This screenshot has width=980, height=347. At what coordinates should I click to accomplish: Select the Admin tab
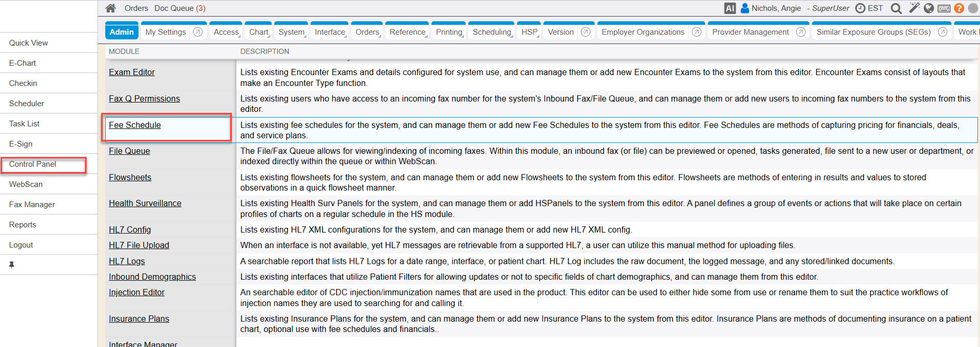[x=122, y=32]
